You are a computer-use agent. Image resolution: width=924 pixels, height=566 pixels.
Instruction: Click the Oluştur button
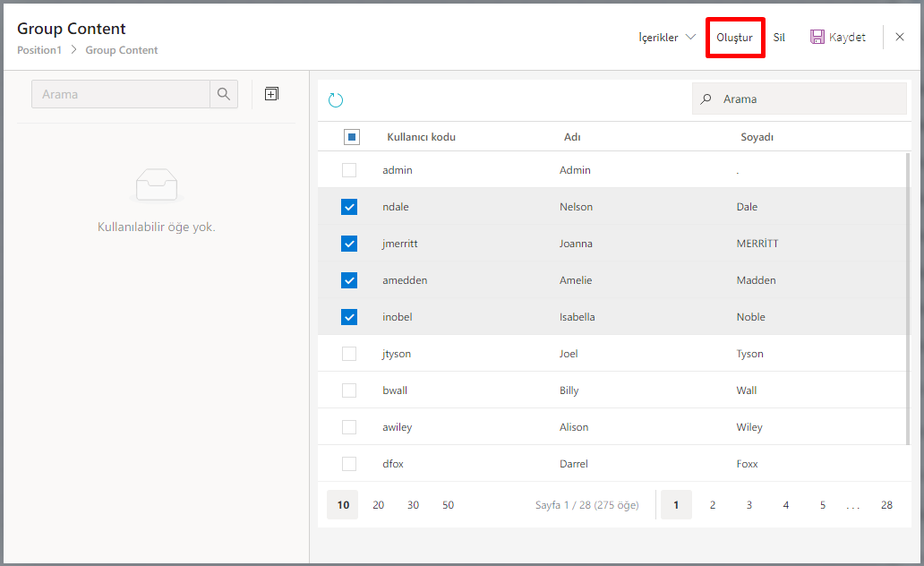734,38
